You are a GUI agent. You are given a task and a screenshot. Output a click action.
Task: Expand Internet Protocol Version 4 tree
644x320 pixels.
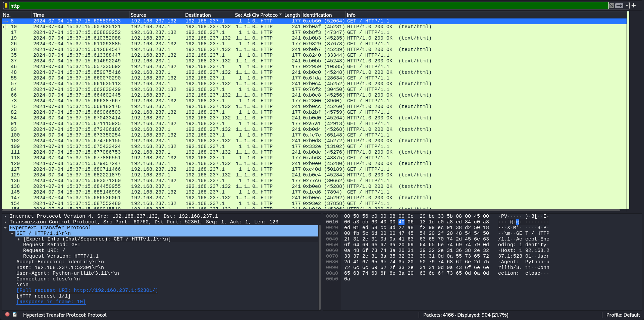[5, 216]
